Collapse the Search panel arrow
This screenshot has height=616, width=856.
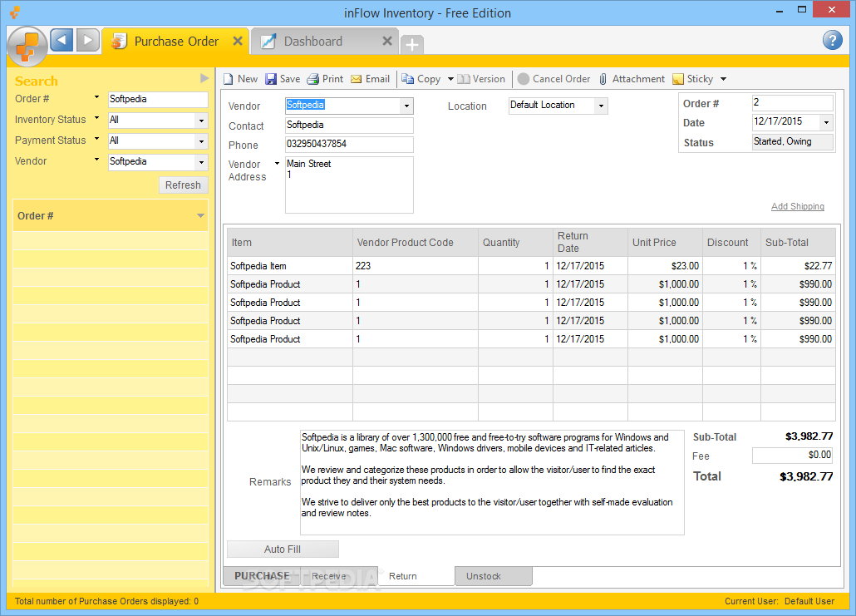tap(204, 78)
